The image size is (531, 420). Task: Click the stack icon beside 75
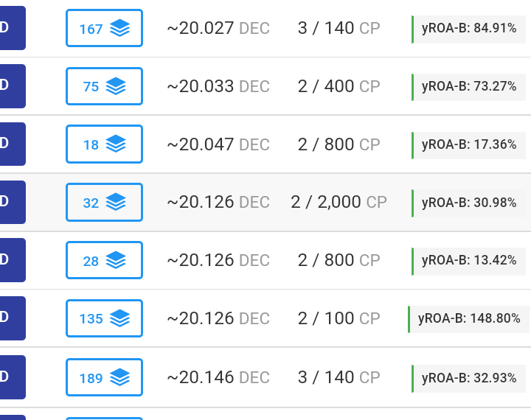pos(116,86)
